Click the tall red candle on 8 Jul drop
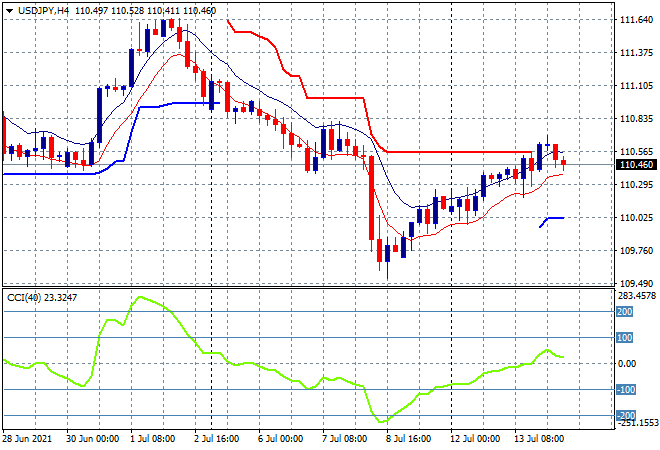 372,198
